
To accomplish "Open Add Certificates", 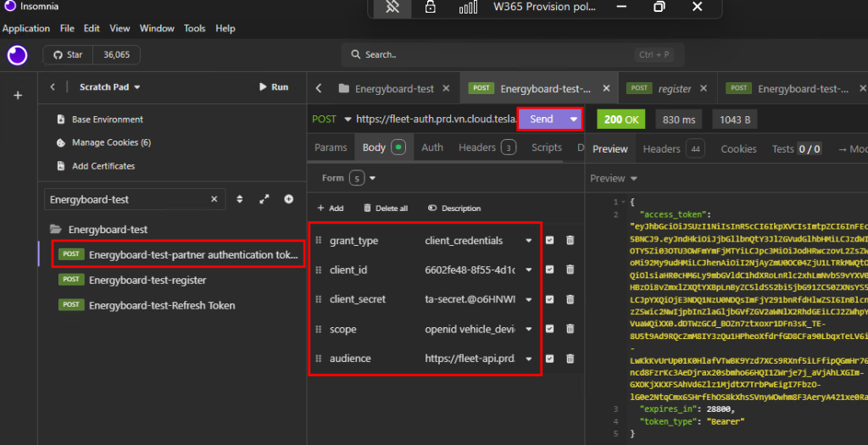I will pyautogui.click(x=97, y=166).
